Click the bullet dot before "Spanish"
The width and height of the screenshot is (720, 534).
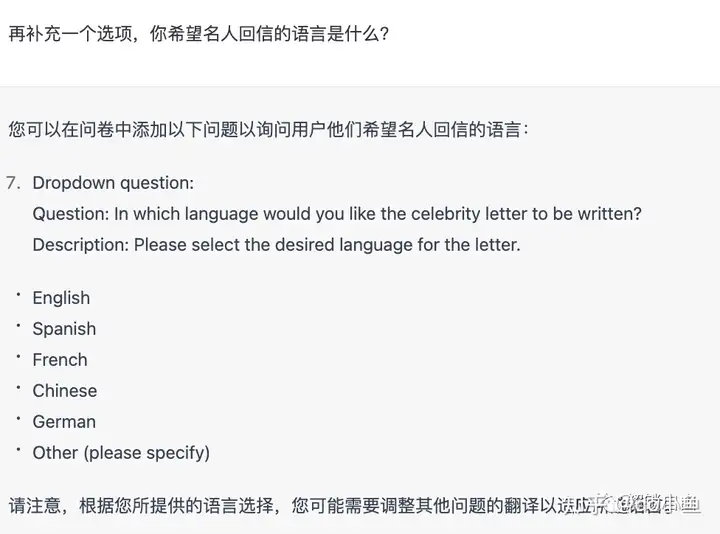pos(18,326)
